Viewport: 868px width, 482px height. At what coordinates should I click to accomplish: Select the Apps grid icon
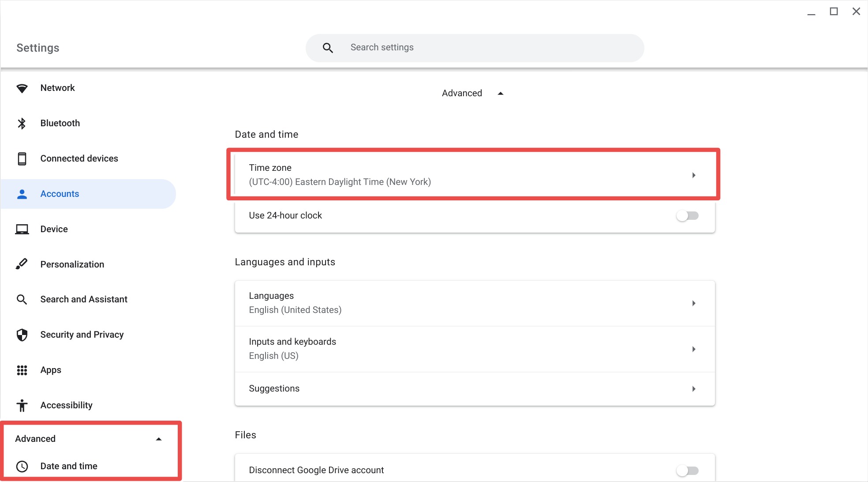(22, 370)
